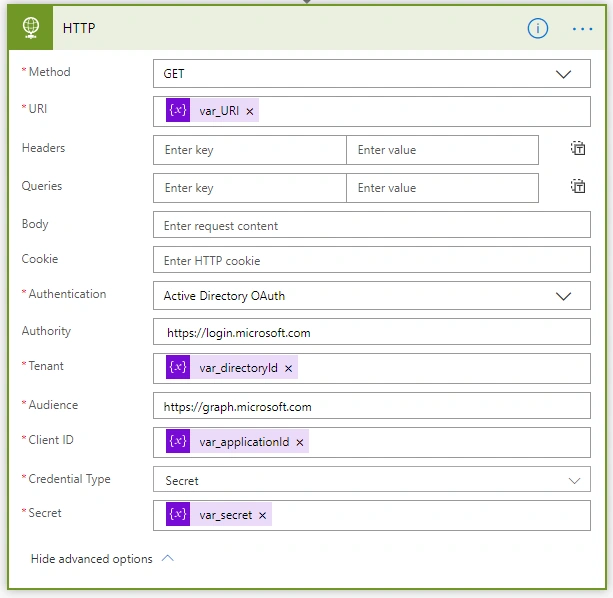Click the Cookie input field

372,260
